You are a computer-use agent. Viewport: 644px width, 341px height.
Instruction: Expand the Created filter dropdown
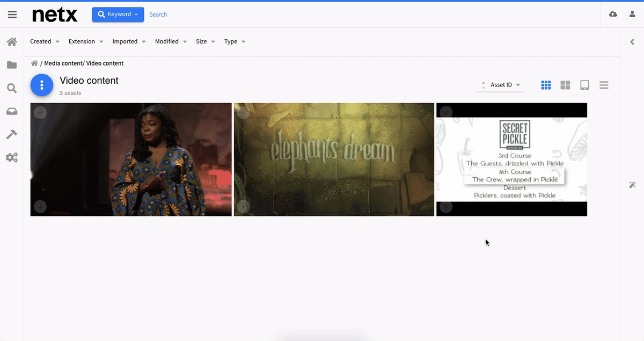(45, 41)
